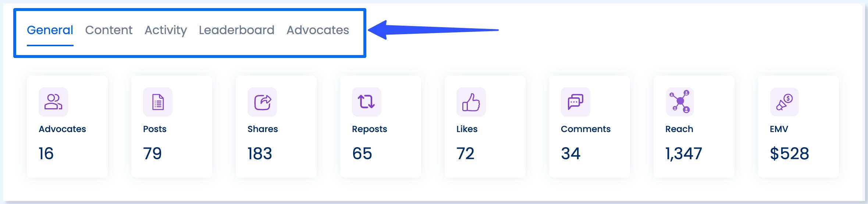Screen dimensions: 868x204
Task: Click the EMV megaphone dollar icon
Action: tap(785, 102)
